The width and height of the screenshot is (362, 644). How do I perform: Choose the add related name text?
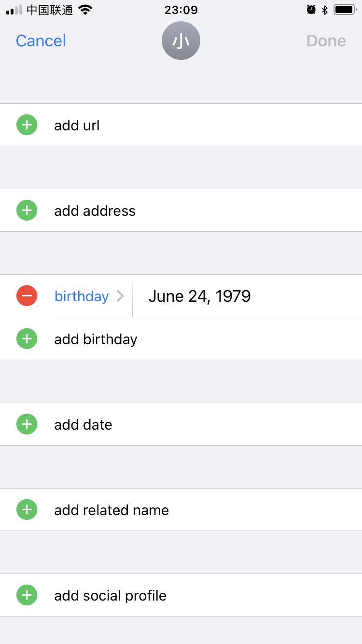click(111, 510)
